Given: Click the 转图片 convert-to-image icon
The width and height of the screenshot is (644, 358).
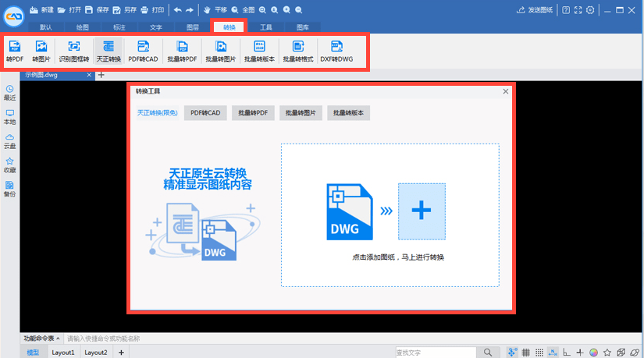Looking at the screenshot, I should pos(41,51).
